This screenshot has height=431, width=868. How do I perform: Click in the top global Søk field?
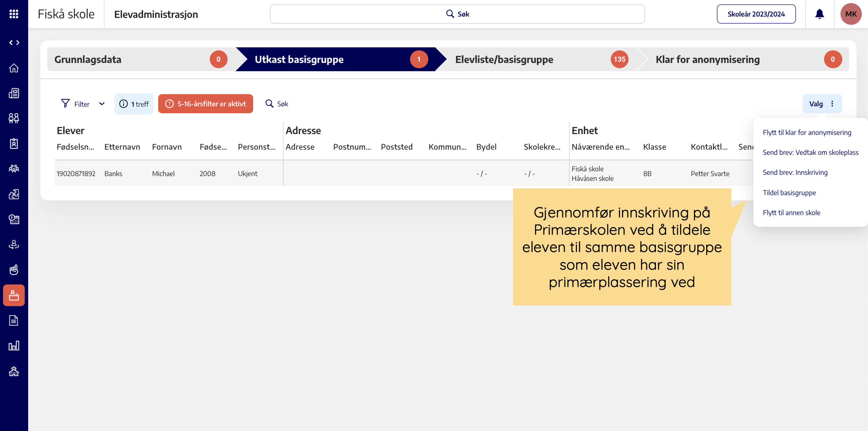[x=457, y=14]
